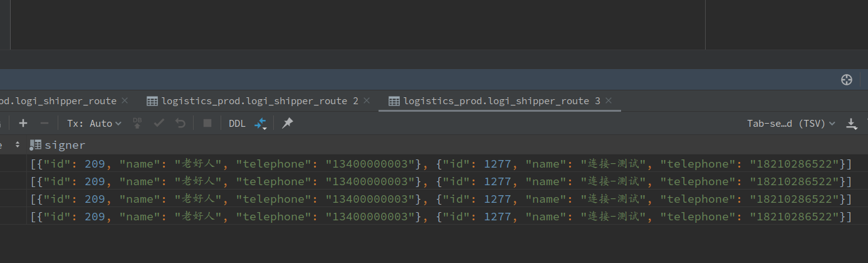Open the compare data arrows icon

tap(260, 124)
